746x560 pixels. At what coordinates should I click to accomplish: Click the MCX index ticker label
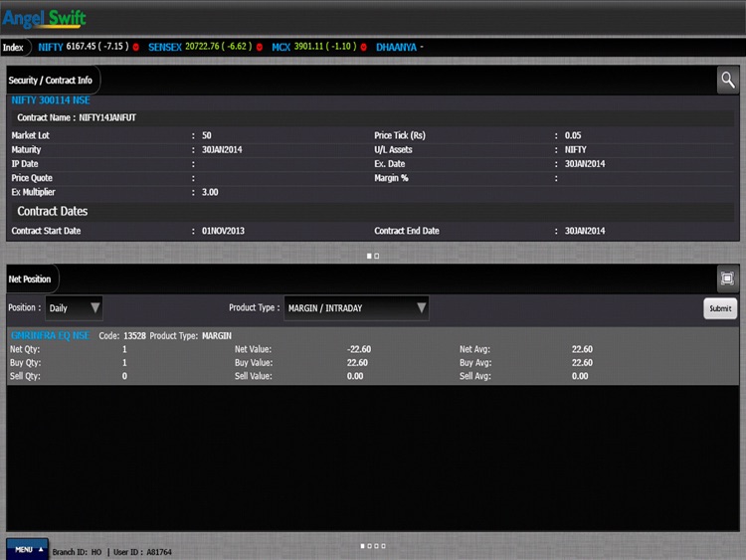[x=281, y=47]
